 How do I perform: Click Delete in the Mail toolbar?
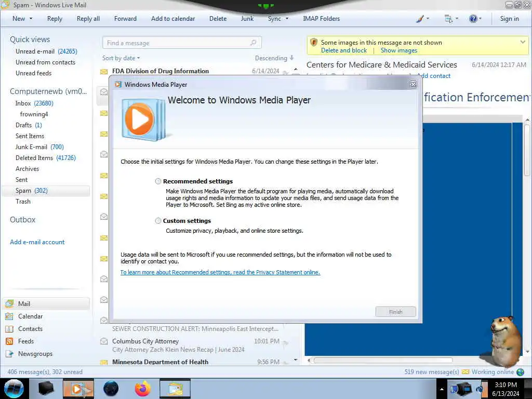[218, 19]
